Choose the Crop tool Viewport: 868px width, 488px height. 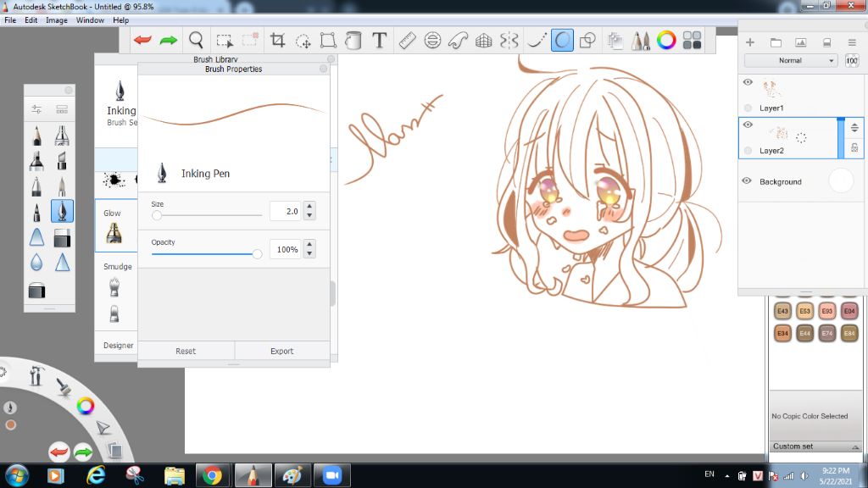click(277, 40)
